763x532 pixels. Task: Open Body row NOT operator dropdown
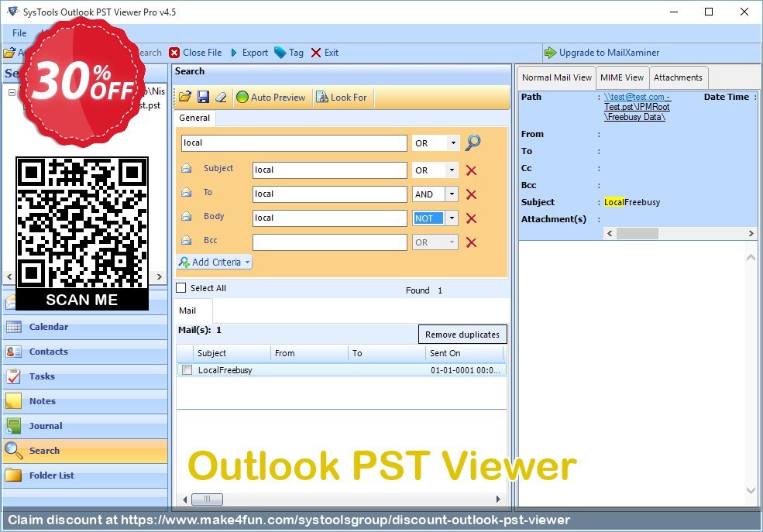(452, 218)
